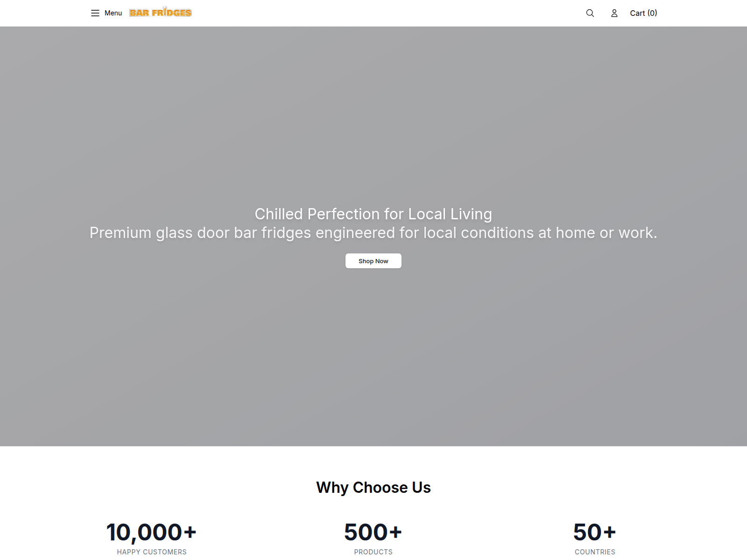
Task: Select the 500+ statistic number
Action: coord(373,532)
